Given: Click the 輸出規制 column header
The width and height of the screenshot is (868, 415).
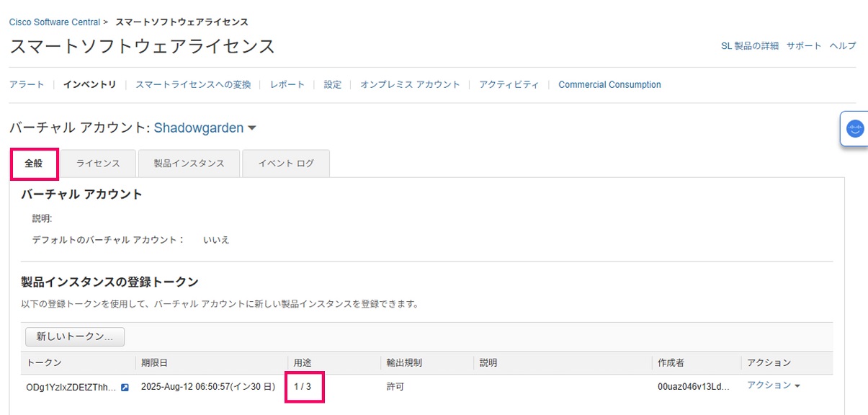Looking at the screenshot, I should pos(404,362).
